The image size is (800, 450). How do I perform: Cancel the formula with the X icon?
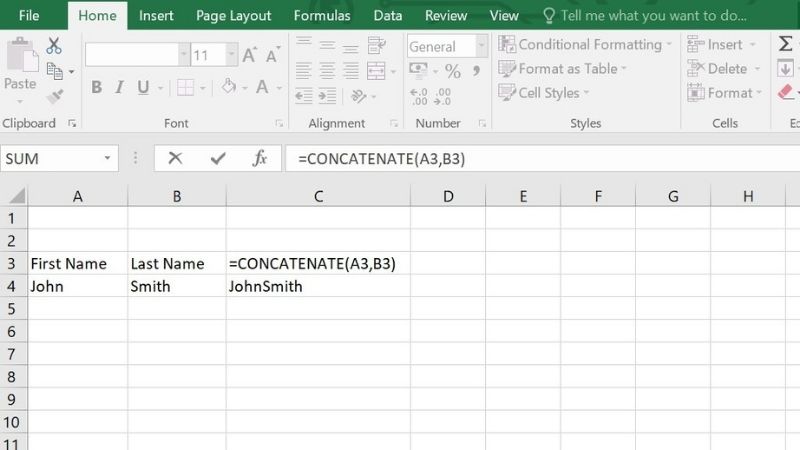pos(175,158)
